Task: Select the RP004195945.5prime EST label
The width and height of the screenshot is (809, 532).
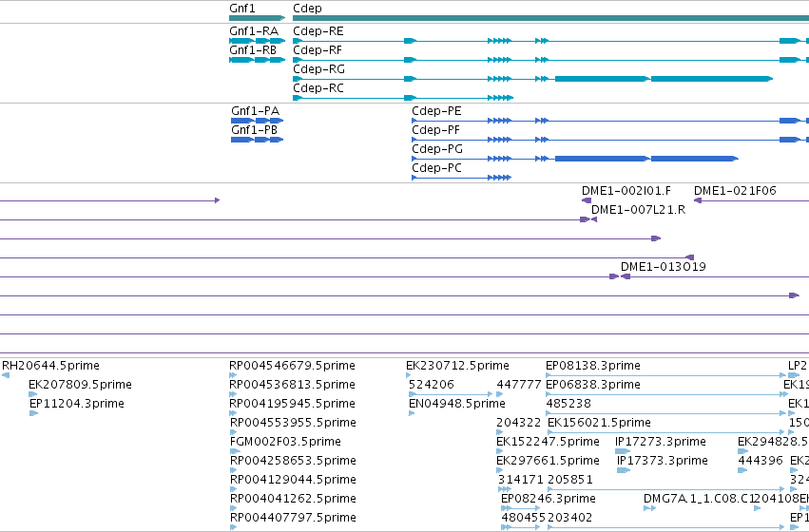Action: tap(292, 404)
